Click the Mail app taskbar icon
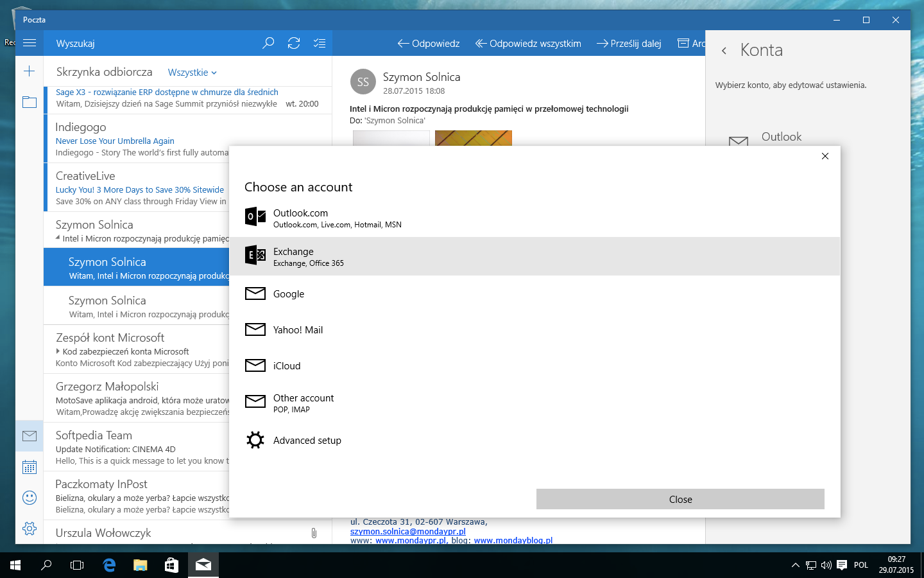924x578 pixels. pos(203,565)
